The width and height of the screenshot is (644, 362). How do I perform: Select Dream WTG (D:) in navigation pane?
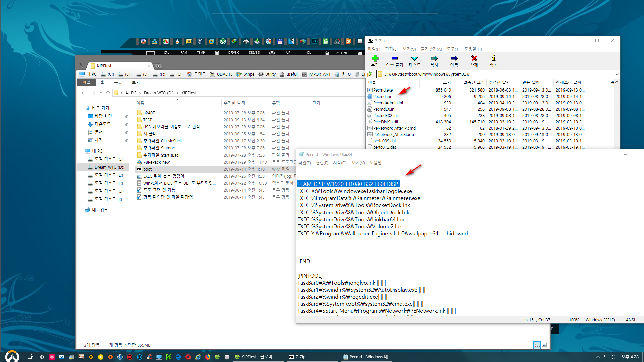pos(109,167)
